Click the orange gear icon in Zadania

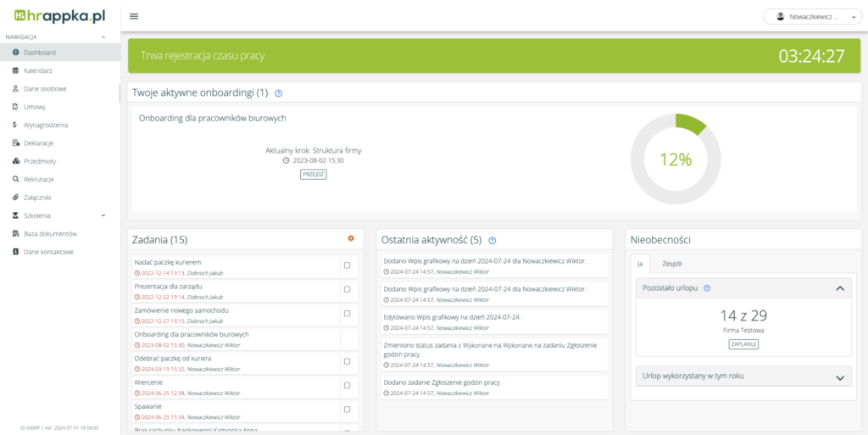(351, 239)
